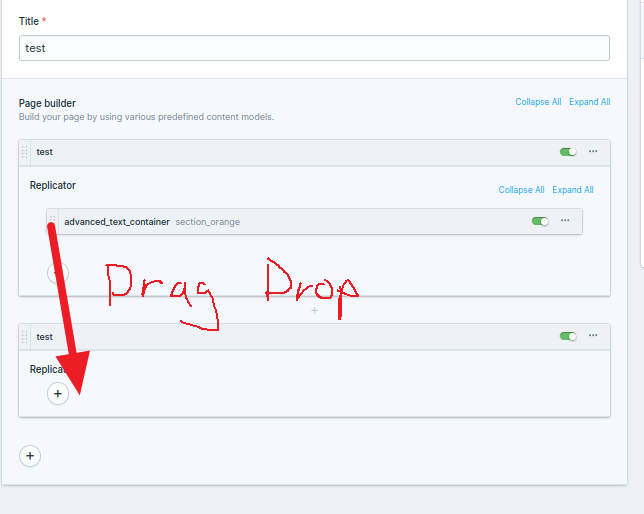Click the small plus between the two test sets
Screen dimensions: 644x514
click(x=315, y=311)
